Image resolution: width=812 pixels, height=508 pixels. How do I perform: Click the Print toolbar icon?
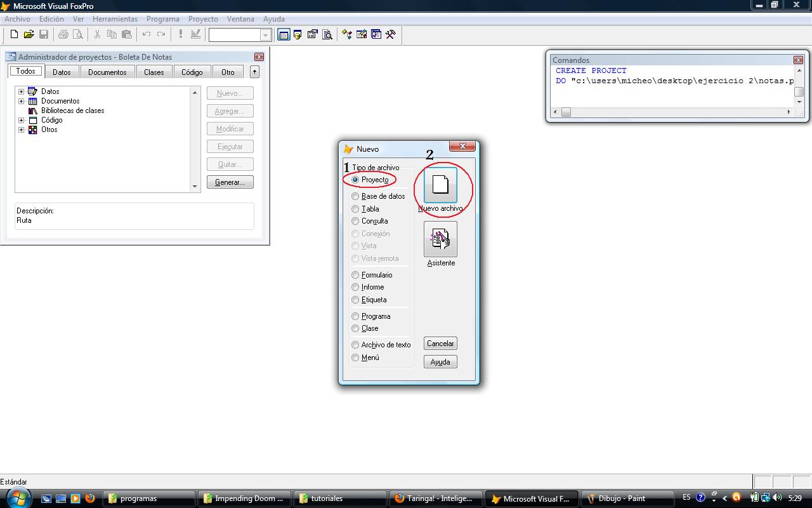coord(63,34)
